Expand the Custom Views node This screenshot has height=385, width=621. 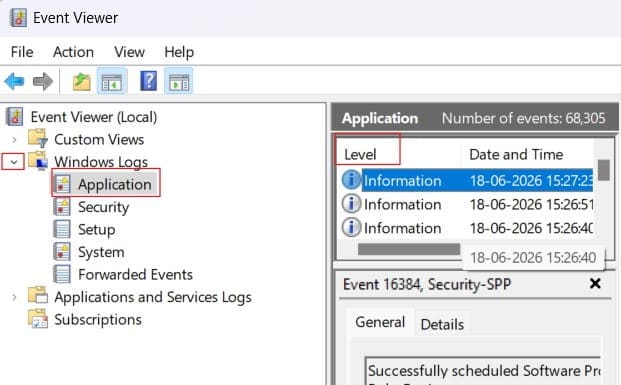coord(14,139)
